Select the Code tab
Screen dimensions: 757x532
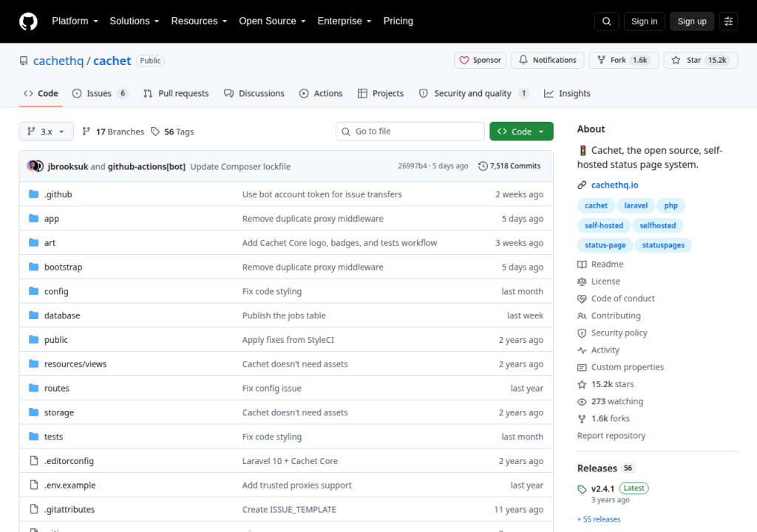[41, 94]
